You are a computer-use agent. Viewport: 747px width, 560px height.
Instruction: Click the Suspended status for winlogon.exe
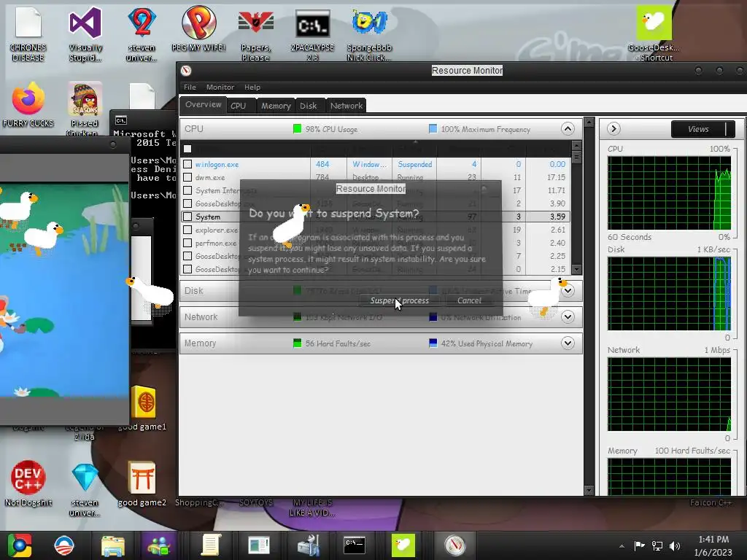point(415,164)
